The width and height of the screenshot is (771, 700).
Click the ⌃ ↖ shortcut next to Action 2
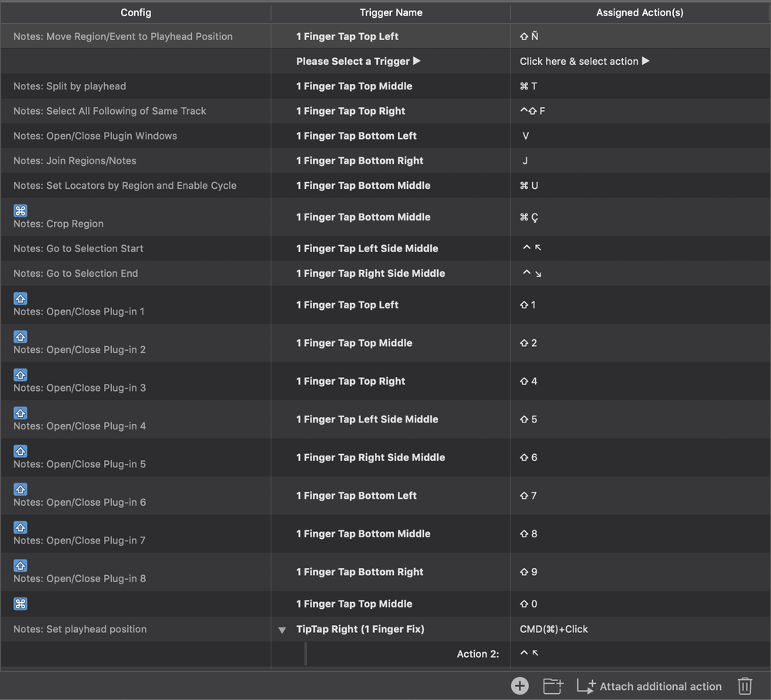(x=529, y=653)
